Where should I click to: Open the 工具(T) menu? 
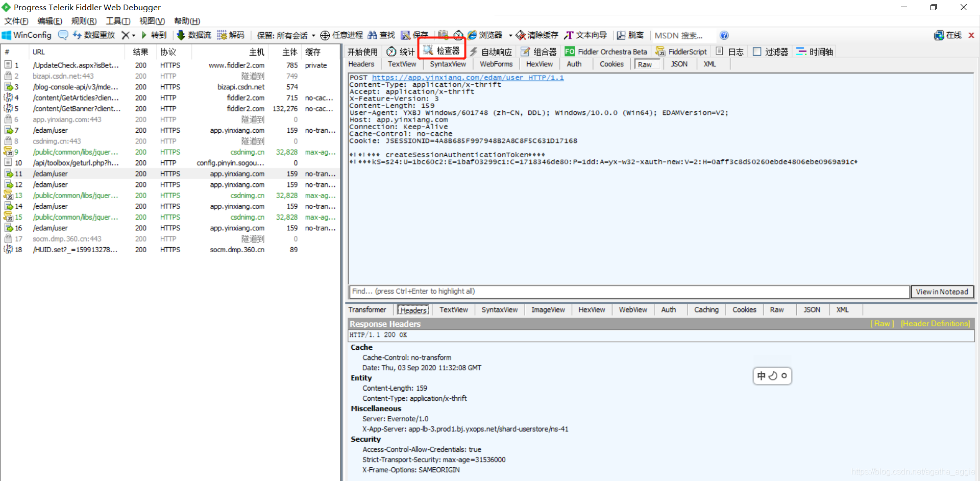pos(118,21)
